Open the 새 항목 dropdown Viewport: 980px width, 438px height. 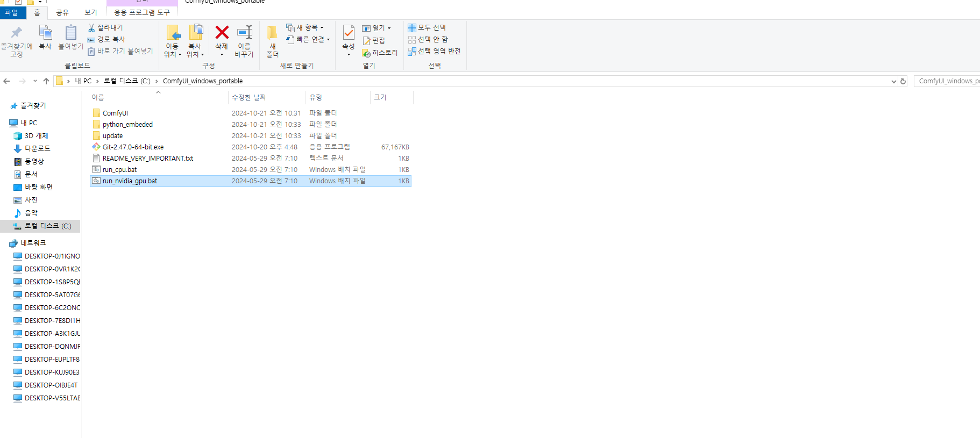pyautogui.click(x=305, y=27)
